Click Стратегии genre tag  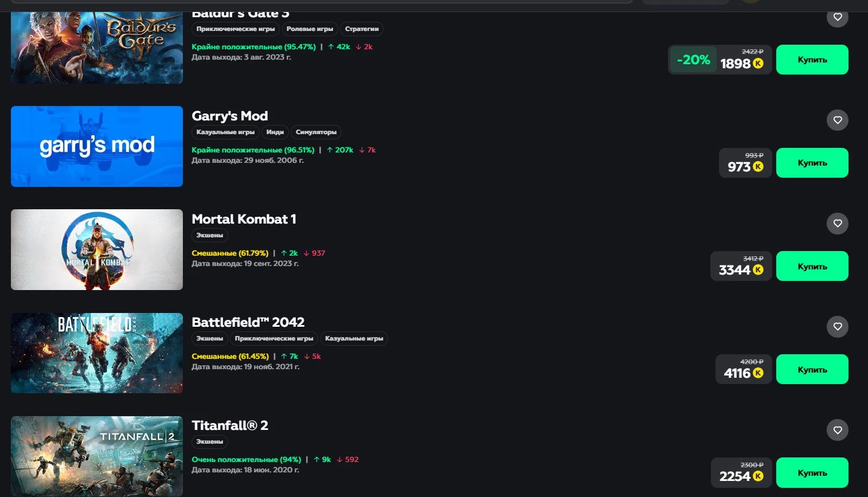coord(362,29)
